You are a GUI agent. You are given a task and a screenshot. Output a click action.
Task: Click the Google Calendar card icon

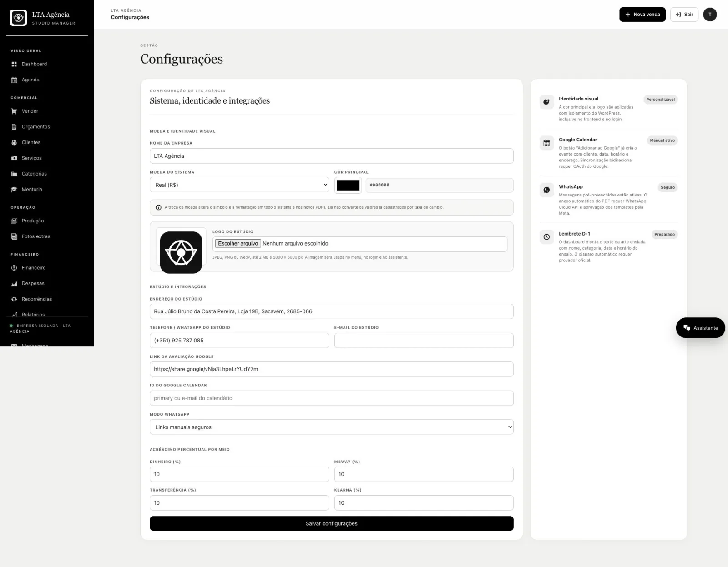tap(546, 143)
